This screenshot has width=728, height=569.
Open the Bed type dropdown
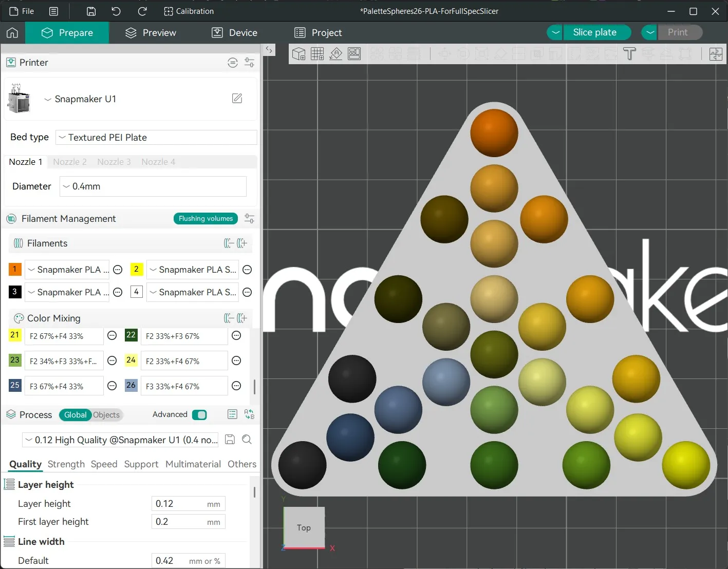click(156, 137)
